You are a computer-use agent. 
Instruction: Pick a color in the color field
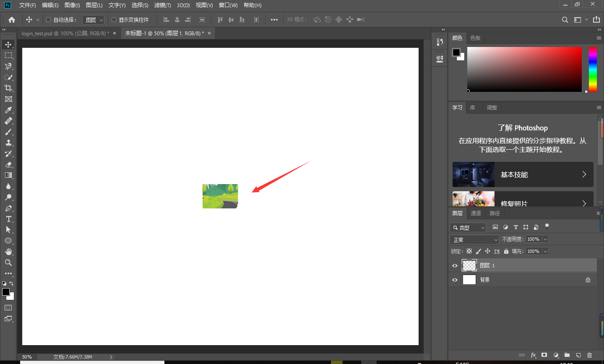pos(524,69)
